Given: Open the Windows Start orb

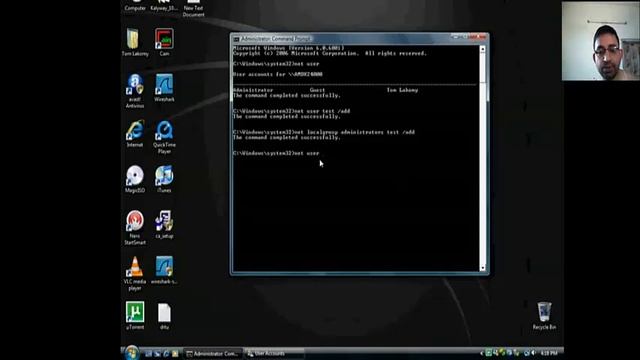Looking at the screenshot, I should [x=132, y=353].
